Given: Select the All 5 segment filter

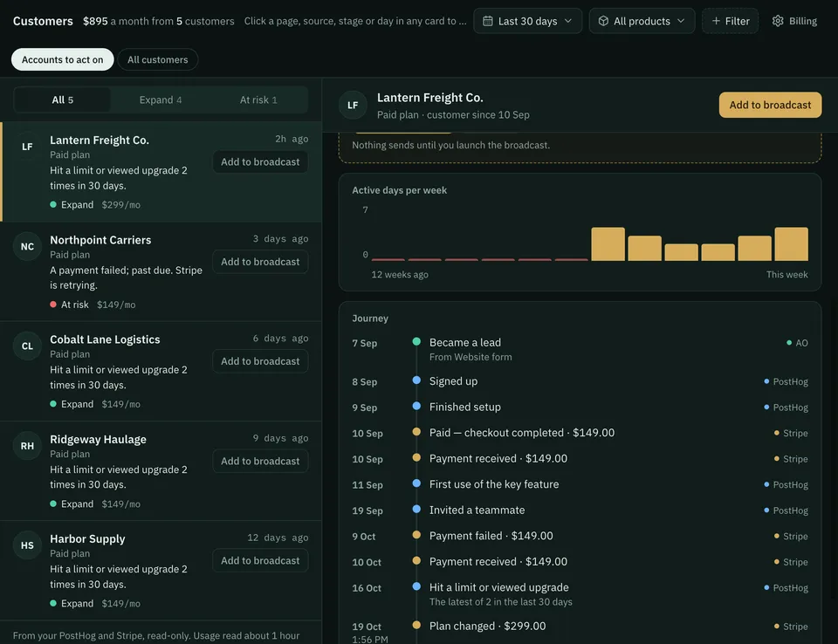Looking at the screenshot, I should point(63,100).
